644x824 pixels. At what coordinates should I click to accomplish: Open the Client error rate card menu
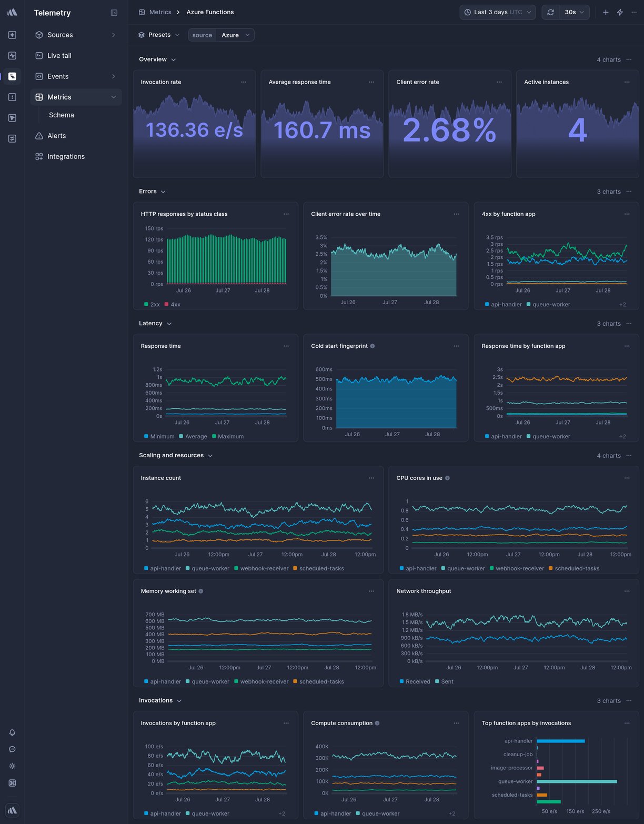[499, 82]
